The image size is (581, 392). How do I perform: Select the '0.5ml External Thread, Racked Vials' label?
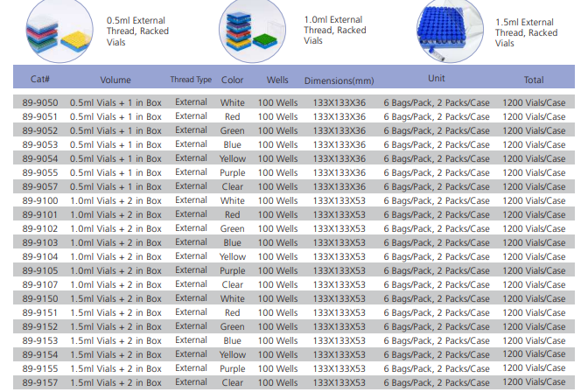(x=137, y=31)
